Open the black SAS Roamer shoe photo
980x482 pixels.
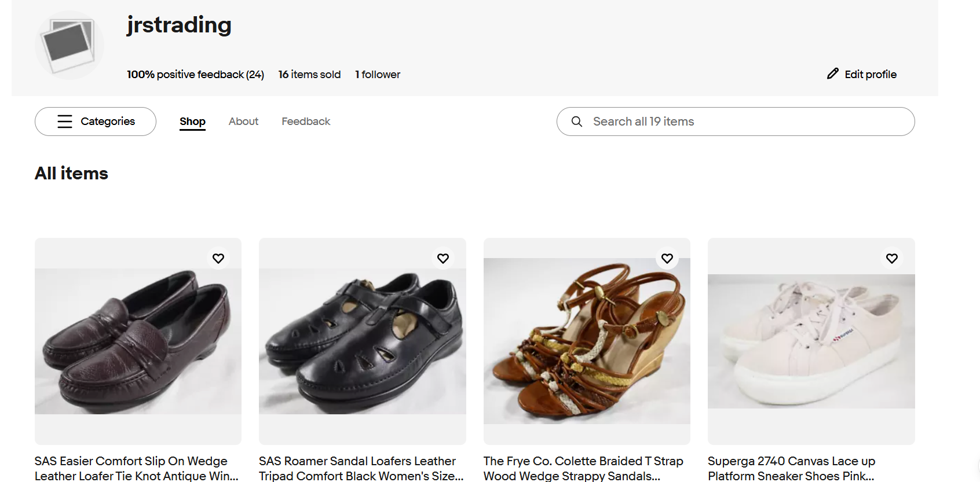[363, 341]
